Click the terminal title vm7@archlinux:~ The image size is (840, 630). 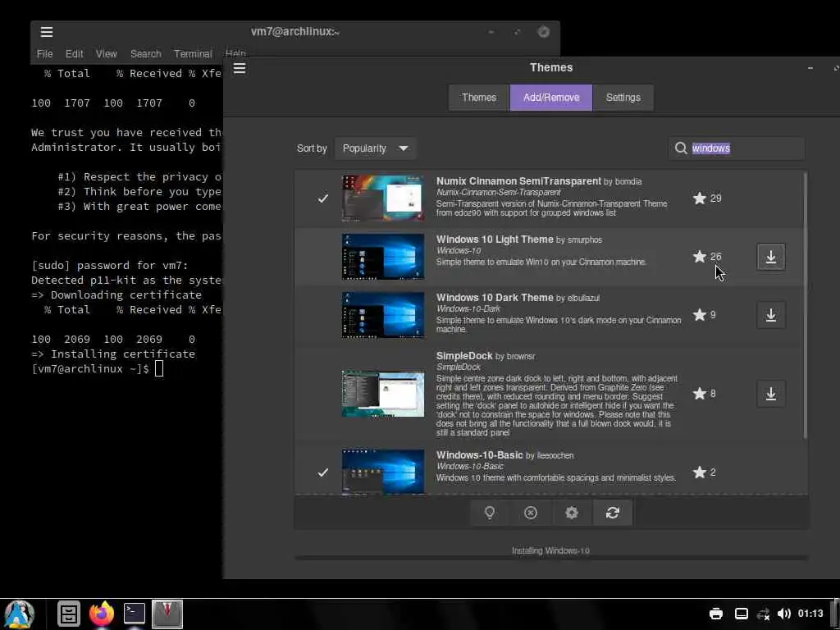click(295, 32)
